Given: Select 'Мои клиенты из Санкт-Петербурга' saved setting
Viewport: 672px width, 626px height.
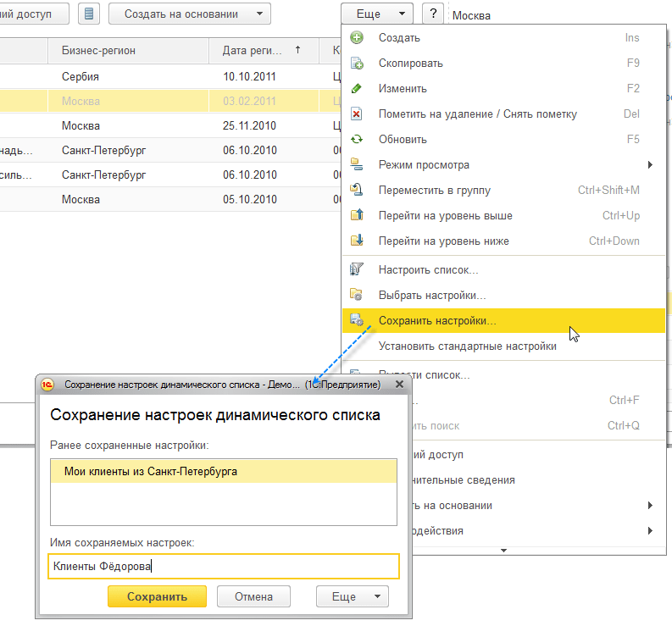Looking at the screenshot, I should point(224,471).
